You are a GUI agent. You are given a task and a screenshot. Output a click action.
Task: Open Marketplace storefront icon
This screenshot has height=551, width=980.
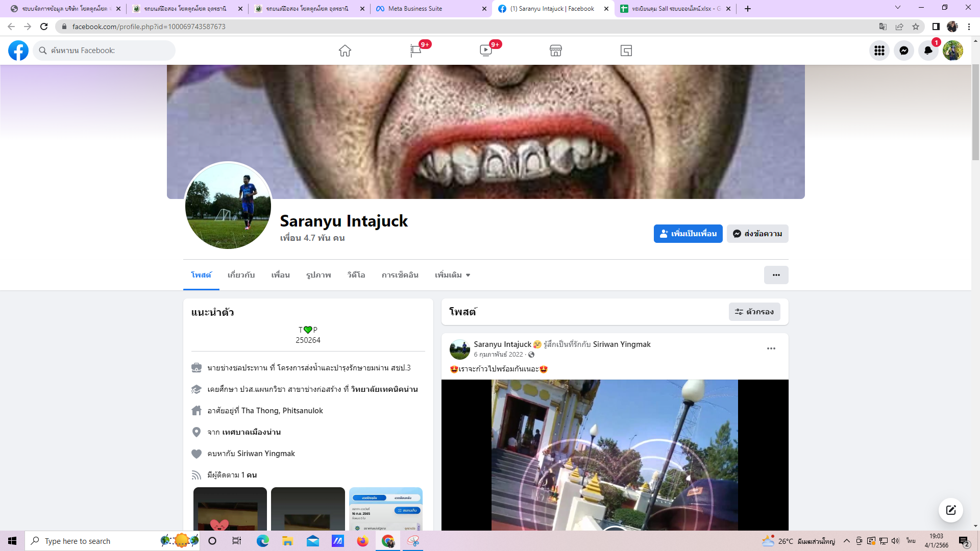(x=556, y=51)
